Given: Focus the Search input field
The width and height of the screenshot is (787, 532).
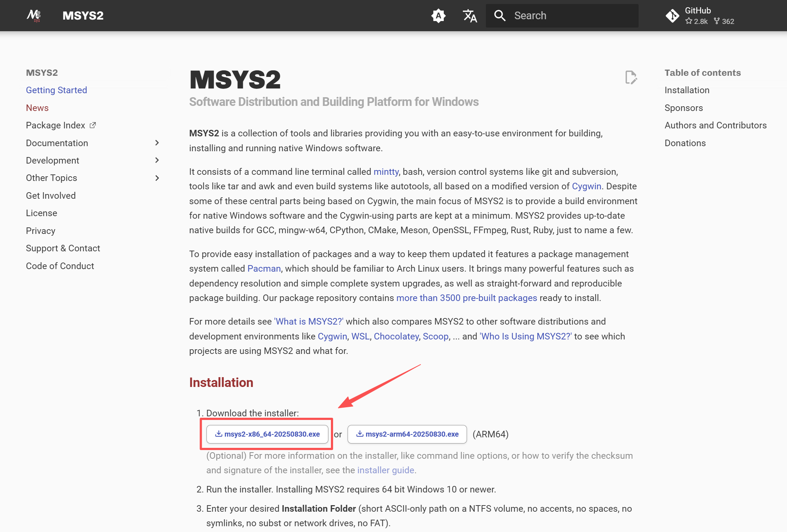Looking at the screenshot, I should 562,16.
